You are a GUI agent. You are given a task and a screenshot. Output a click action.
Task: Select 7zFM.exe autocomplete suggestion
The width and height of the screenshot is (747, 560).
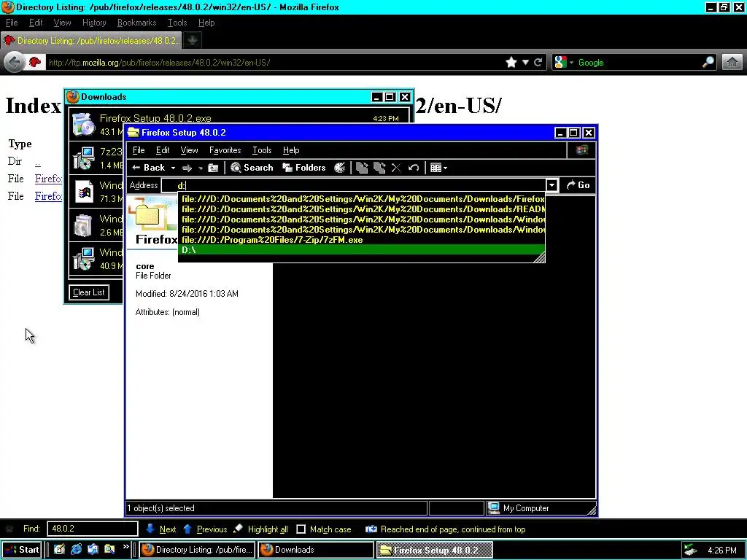(x=362, y=240)
